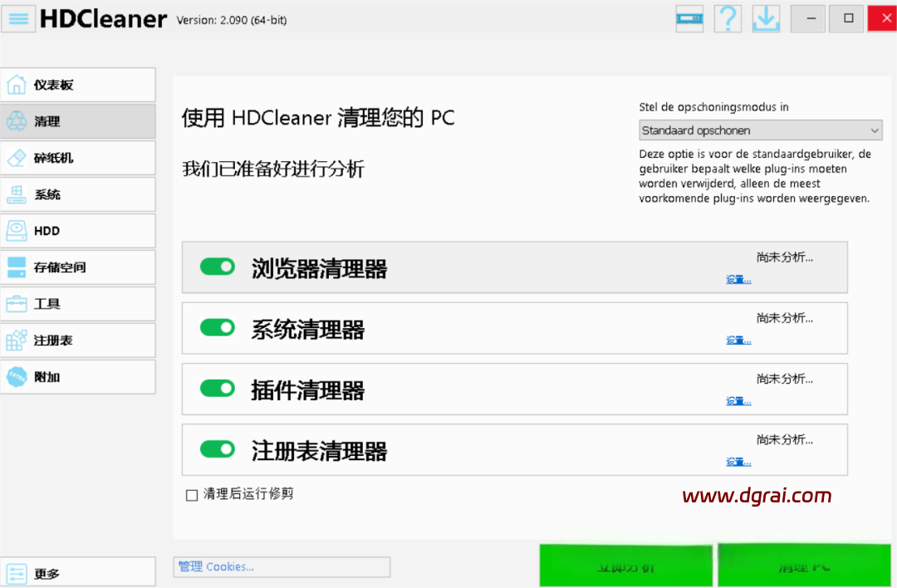The width and height of the screenshot is (897, 588).
Task: Open 注册表 registry section in sidebar
Action: tap(78, 341)
